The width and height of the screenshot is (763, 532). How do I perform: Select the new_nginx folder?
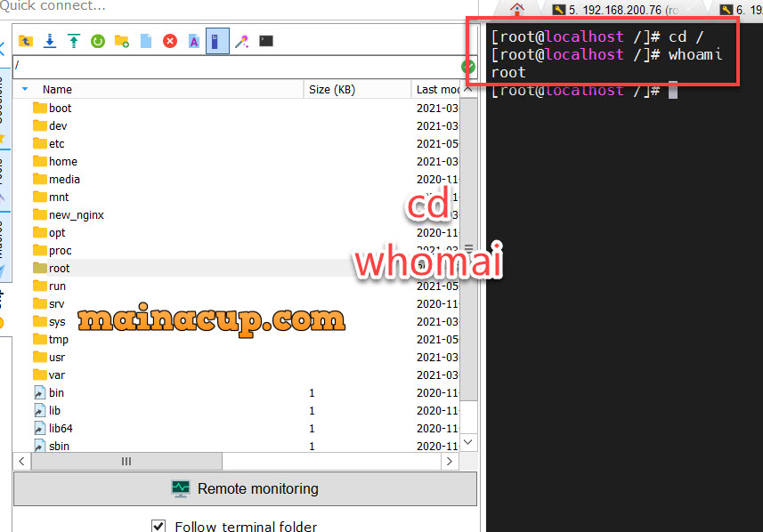tap(76, 214)
